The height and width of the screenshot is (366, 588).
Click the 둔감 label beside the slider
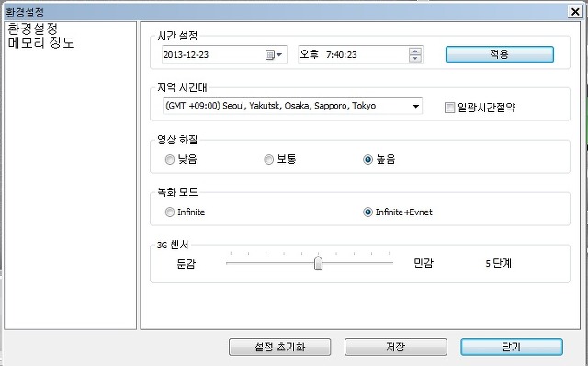pos(186,264)
